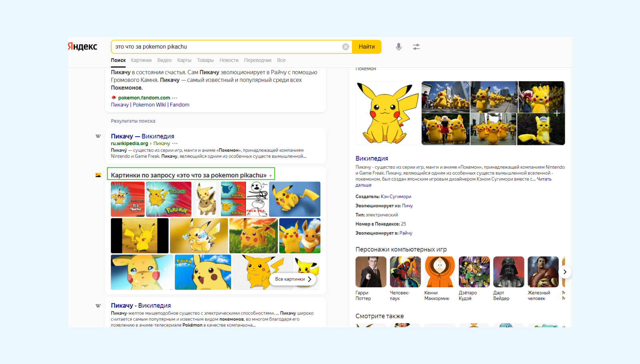Open the pokemon.fandom.com site link
640x364 pixels.
(x=144, y=98)
